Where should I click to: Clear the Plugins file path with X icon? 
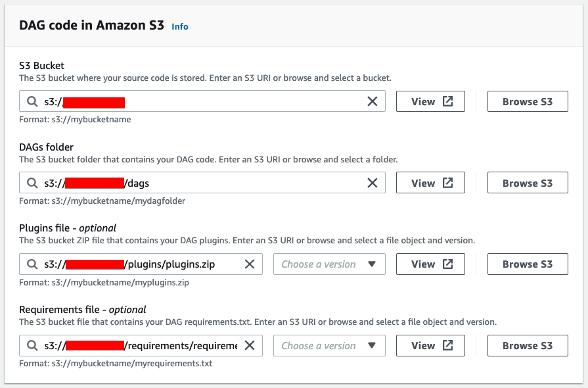coord(250,264)
